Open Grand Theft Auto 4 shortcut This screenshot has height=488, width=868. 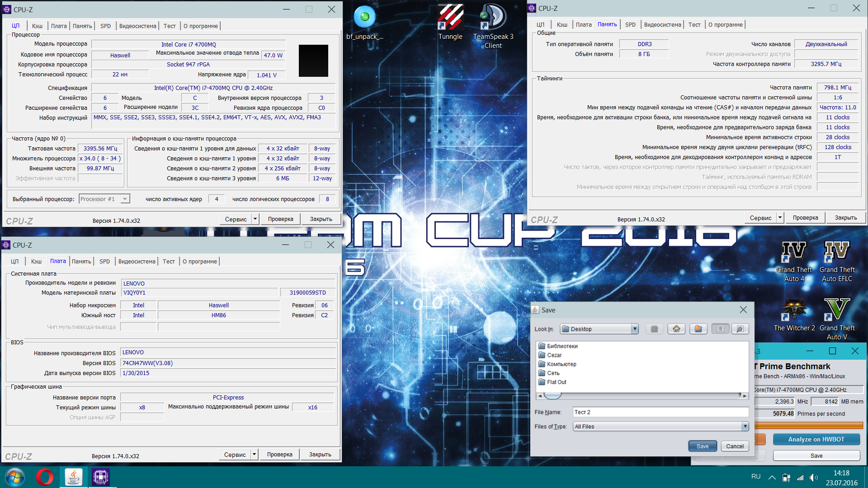pos(794,262)
